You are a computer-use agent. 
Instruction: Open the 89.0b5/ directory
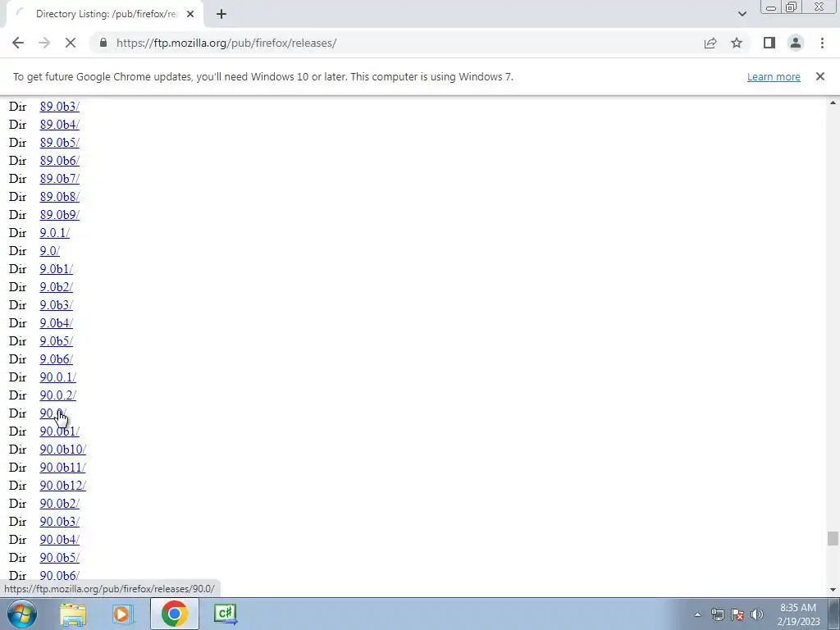(x=59, y=143)
